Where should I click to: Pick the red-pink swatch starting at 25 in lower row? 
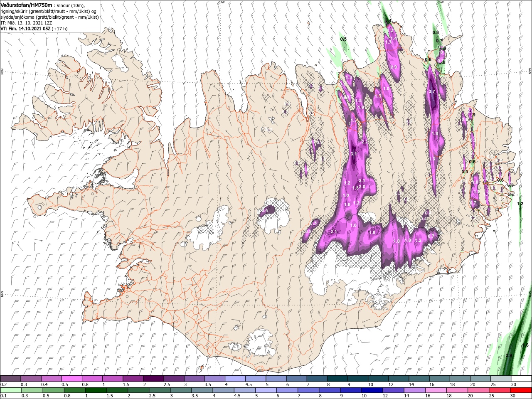coord(500,390)
